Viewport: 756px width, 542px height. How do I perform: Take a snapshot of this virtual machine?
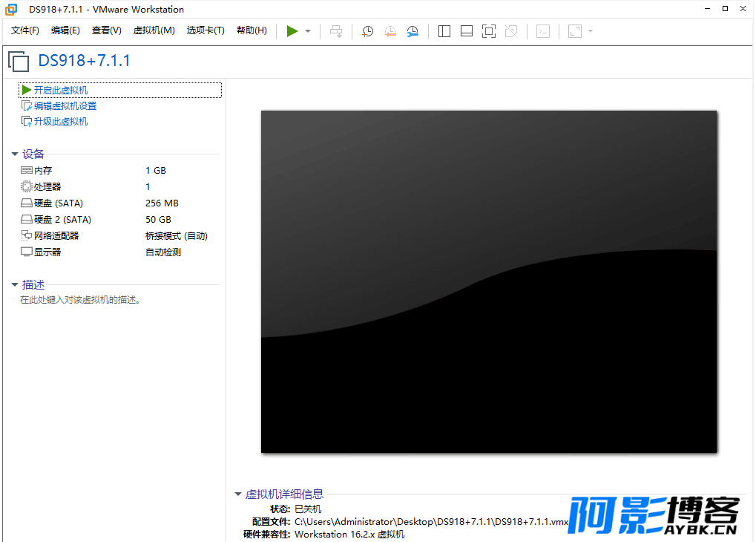(367, 31)
